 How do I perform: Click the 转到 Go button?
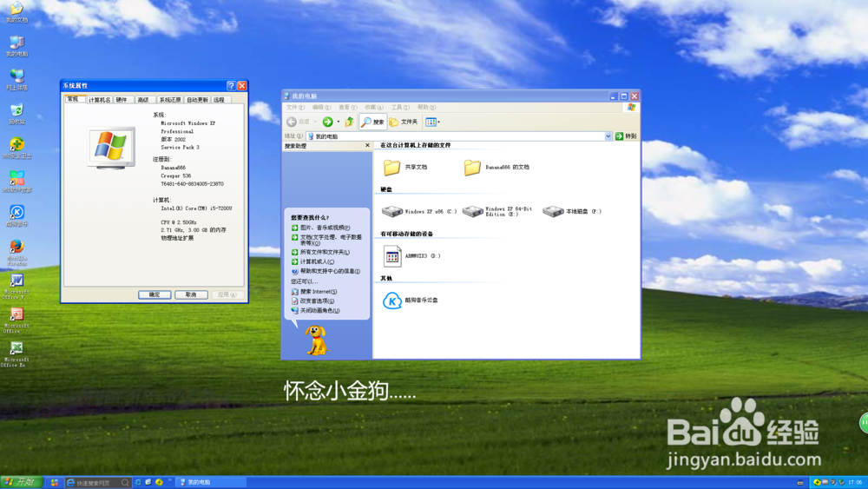click(626, 136)
